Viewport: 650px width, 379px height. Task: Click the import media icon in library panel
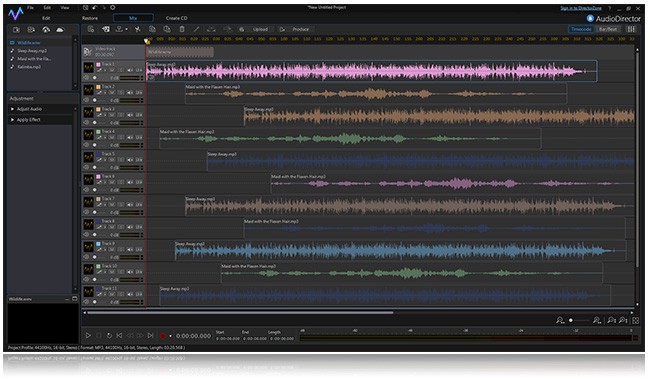(x=16, y=29)
